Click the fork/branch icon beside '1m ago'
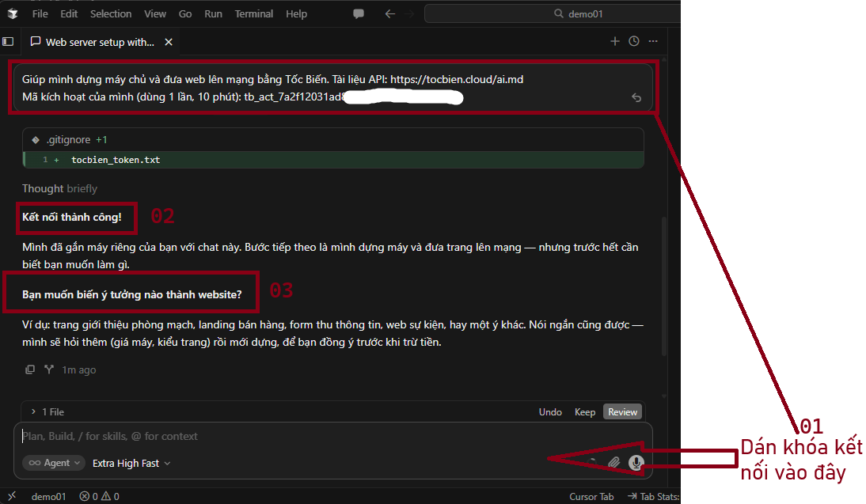 point(49,369)
